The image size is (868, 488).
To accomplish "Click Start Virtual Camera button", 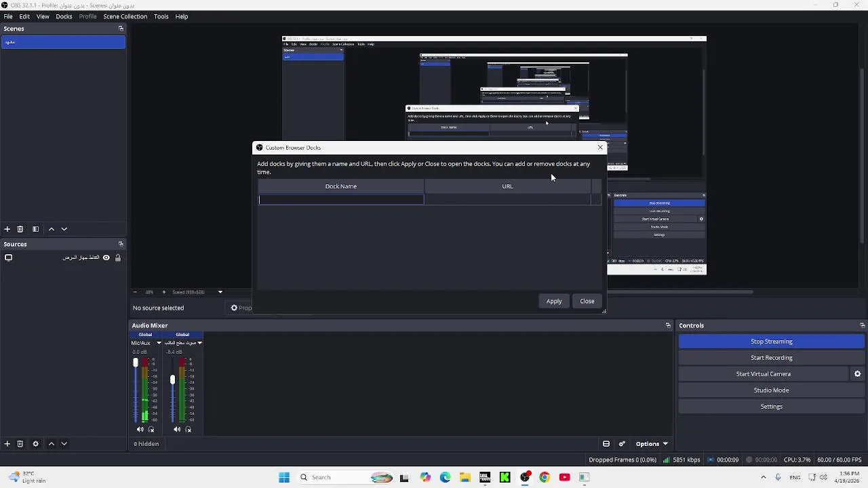I will point(763,374).
